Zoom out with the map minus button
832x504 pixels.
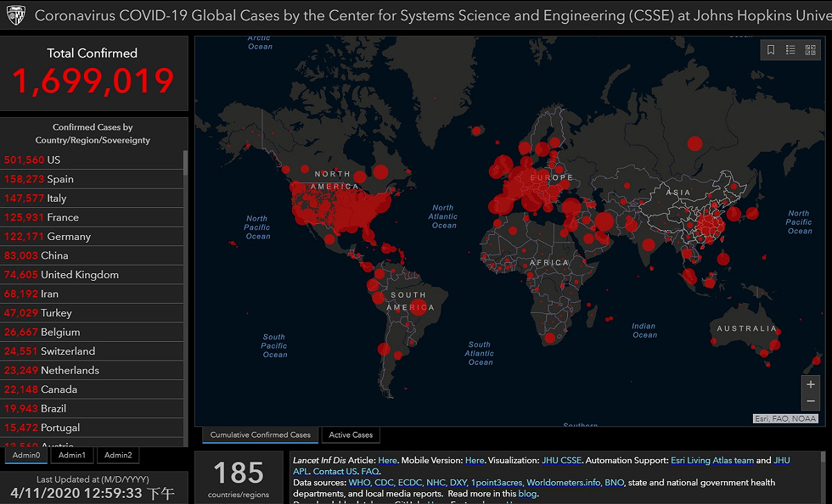coord(811,402)
